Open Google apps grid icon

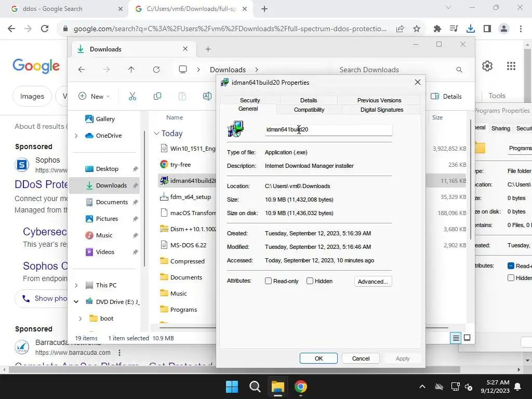coord(511,66)
